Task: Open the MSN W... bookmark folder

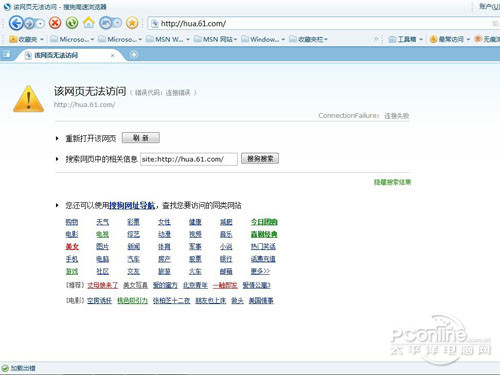Action: (168, 39)
